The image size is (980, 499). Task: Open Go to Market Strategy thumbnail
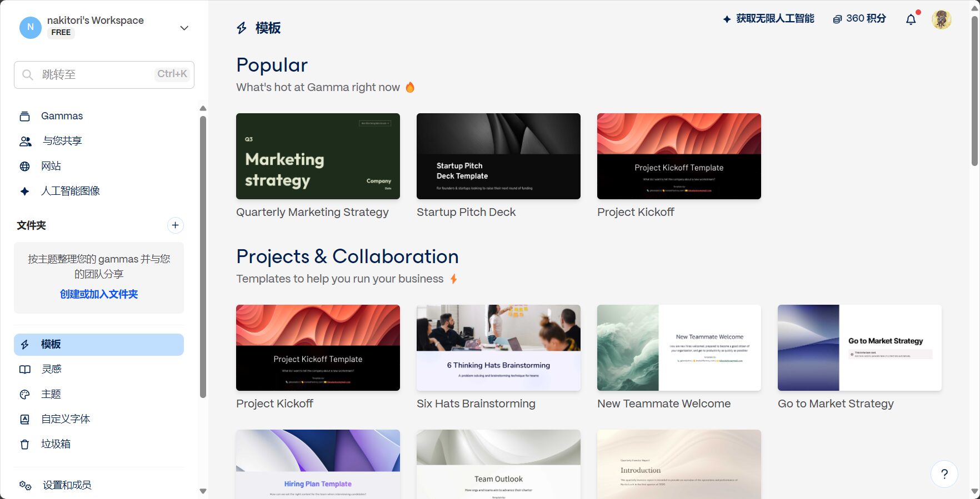pyautogui.click(x=859, y=348)
